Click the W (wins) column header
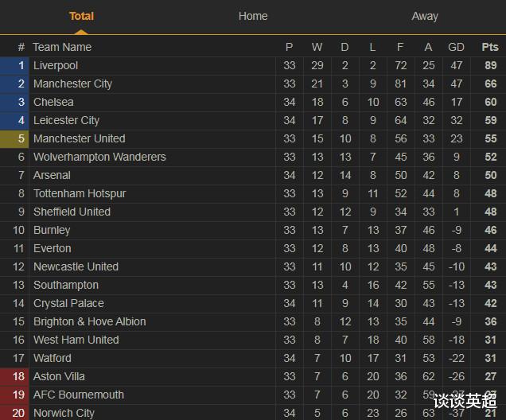The height and width of the screenshot is (420, 506). [x=317, y=47]
